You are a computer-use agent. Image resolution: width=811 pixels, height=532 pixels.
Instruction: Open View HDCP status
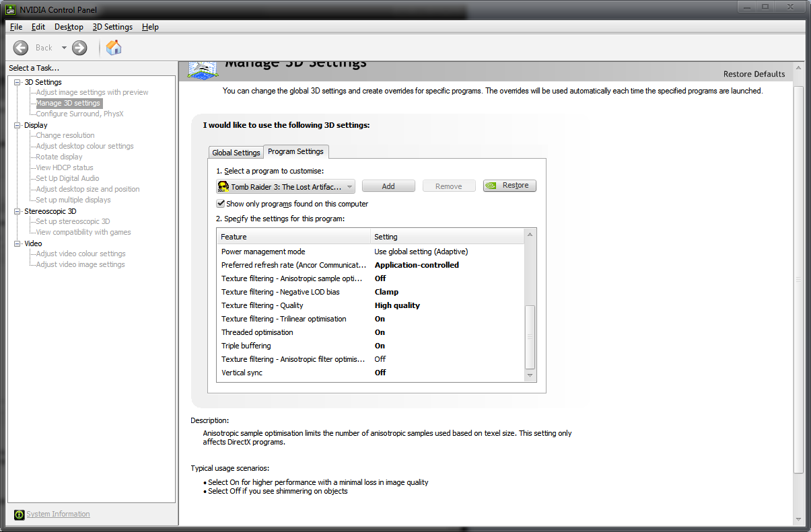click(x=65, y=168)
